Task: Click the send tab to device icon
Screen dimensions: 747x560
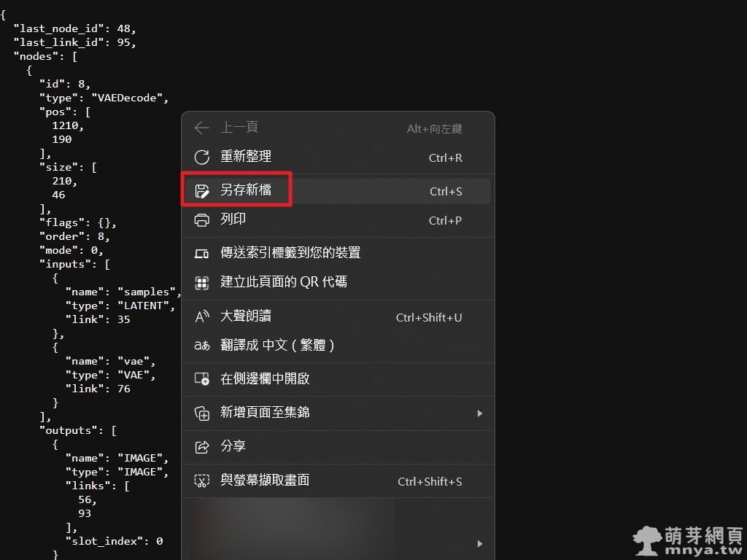Action: pyautogui.click(x=202, y=253)
